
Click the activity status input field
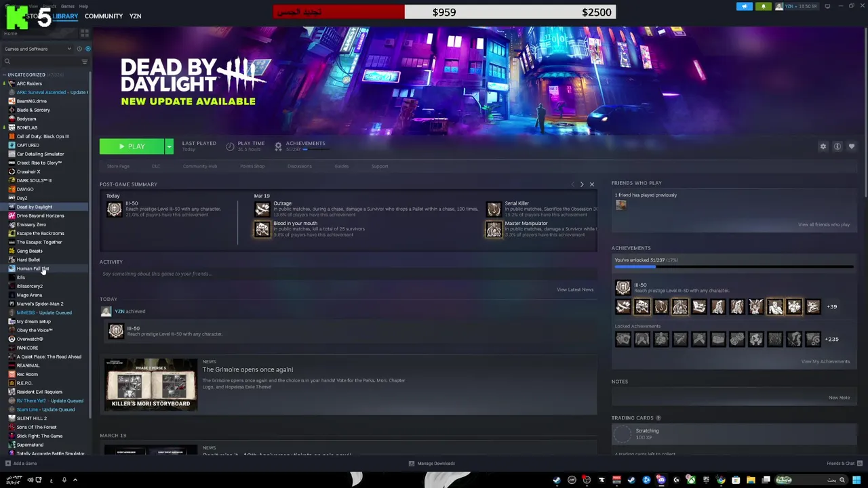point(348,274)
